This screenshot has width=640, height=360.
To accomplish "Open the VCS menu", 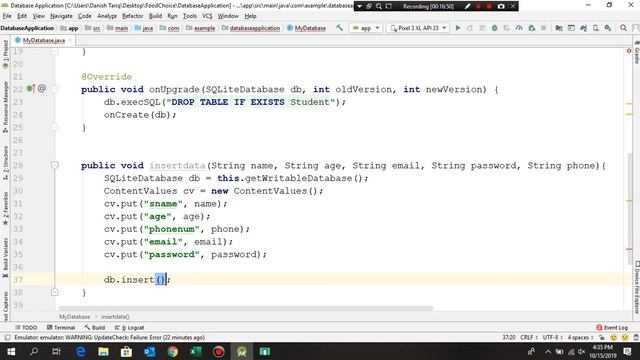I will [x=207, y=16].
